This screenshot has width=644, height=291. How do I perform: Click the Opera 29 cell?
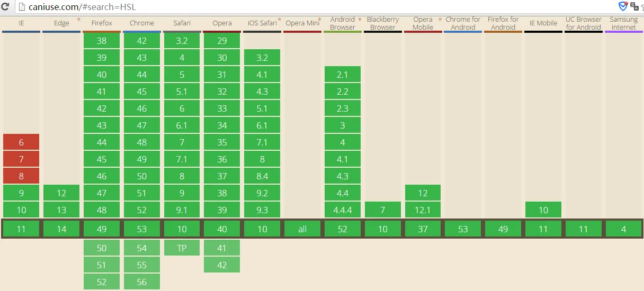tap(222, 40)
